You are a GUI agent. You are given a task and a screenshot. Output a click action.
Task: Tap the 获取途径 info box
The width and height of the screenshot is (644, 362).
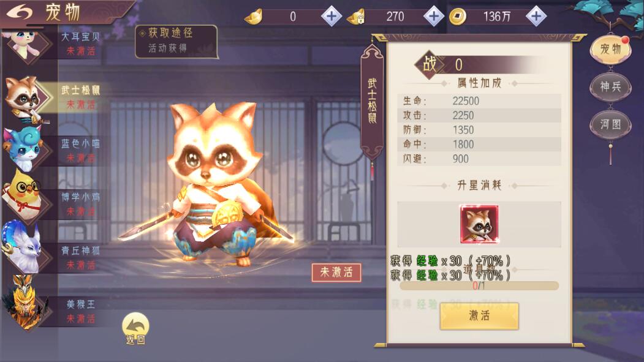(x=176, y=41)
